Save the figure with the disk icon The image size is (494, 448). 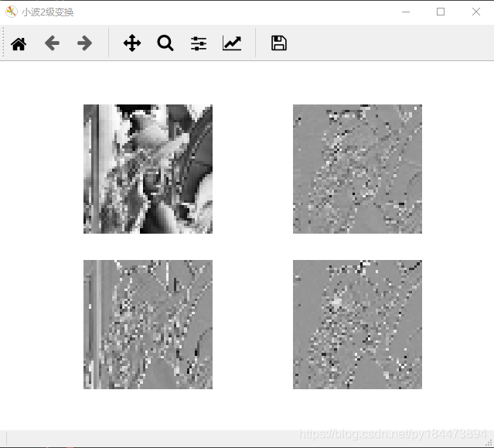point(279,43)
